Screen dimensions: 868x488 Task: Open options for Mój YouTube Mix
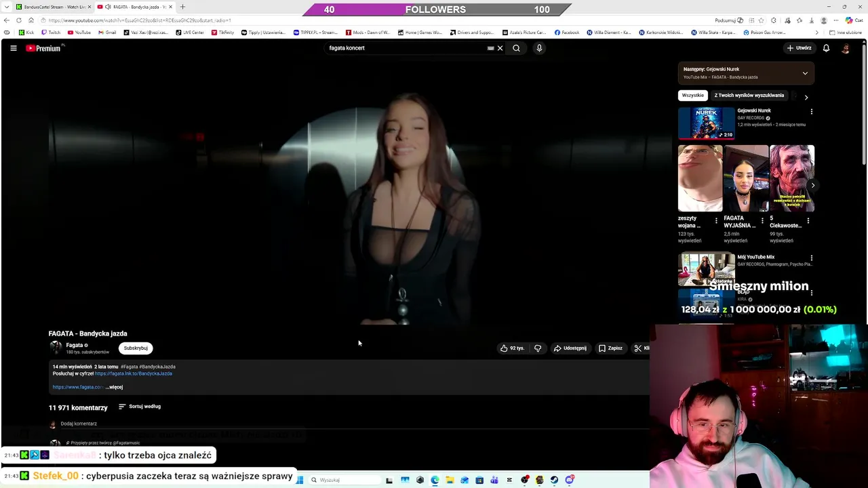(x=811, y=258)
